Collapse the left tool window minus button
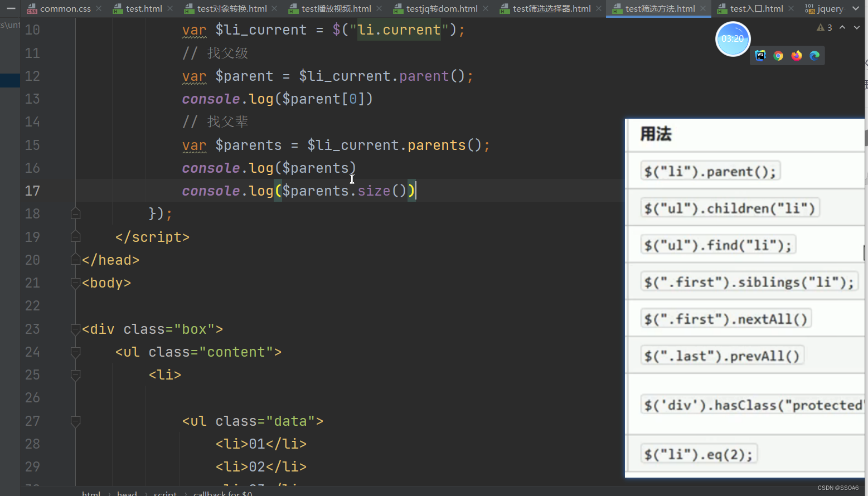868x496 pixels. [11, 8]
